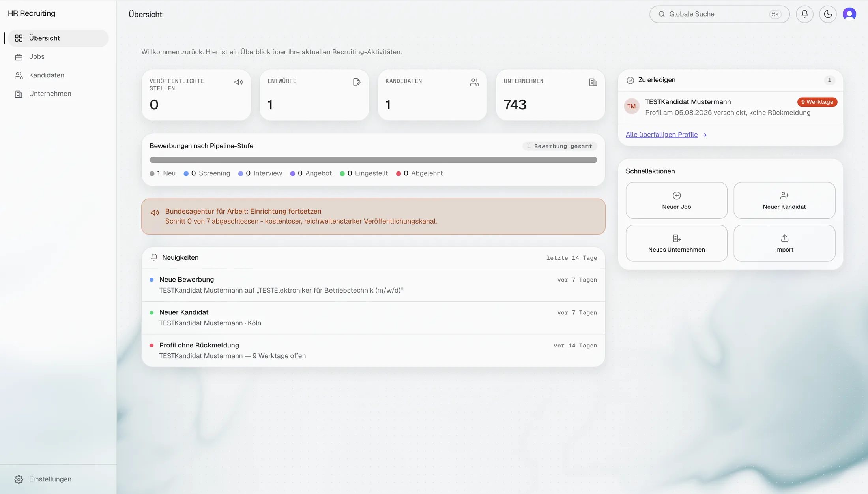The height and width of the screenshot is (494, 868).
Task: Click the Import quick action
Action: pos(784,243)
